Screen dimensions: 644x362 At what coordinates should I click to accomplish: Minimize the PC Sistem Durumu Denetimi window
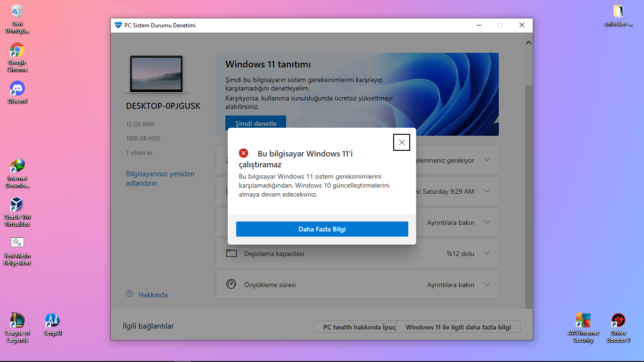479,25
